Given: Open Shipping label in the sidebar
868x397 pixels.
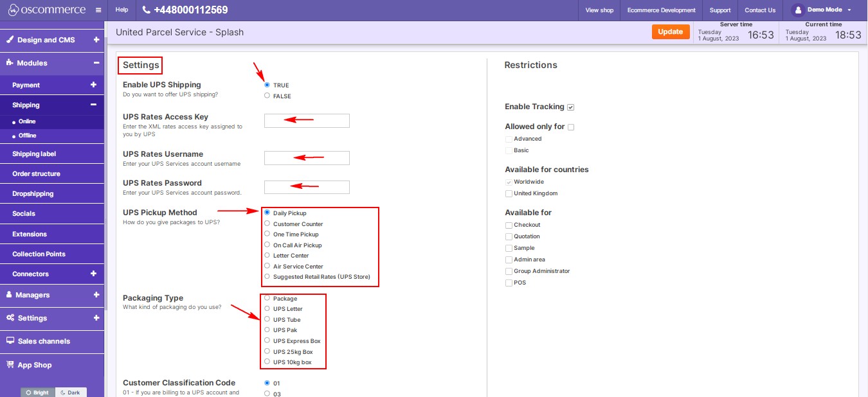Looking at the screenshot, I should (x=34, y=154).
